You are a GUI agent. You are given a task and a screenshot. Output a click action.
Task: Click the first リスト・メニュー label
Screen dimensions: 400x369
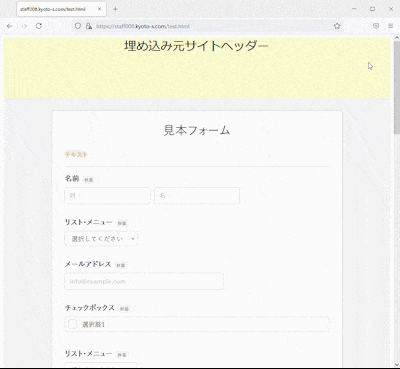coord(88,222)
